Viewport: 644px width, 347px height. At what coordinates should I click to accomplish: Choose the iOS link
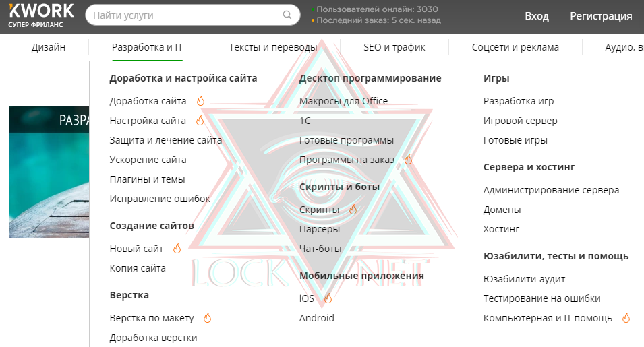307,298
